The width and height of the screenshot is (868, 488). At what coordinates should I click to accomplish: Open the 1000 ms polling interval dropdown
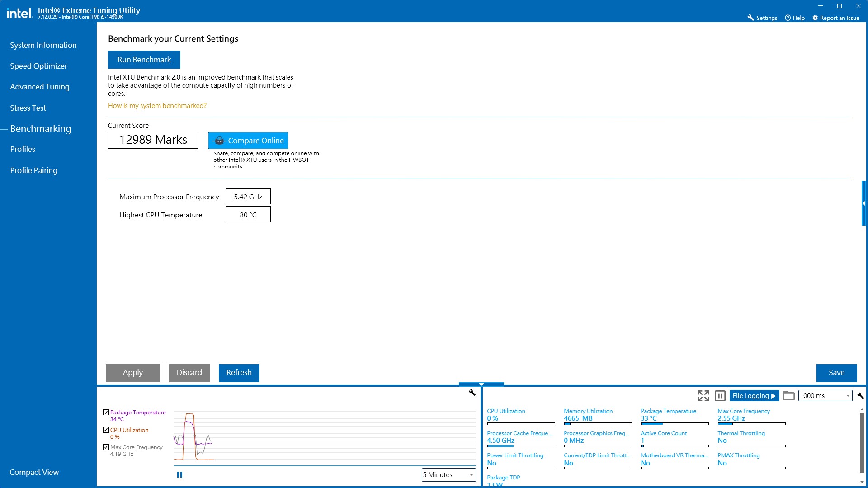pyautogui.click(x=825, y=396)
